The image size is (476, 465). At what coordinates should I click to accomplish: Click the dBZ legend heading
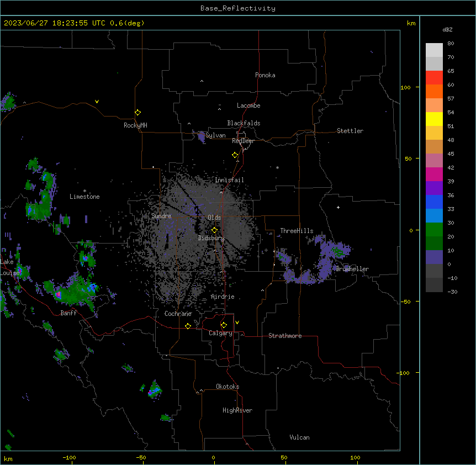pos(447,29)
